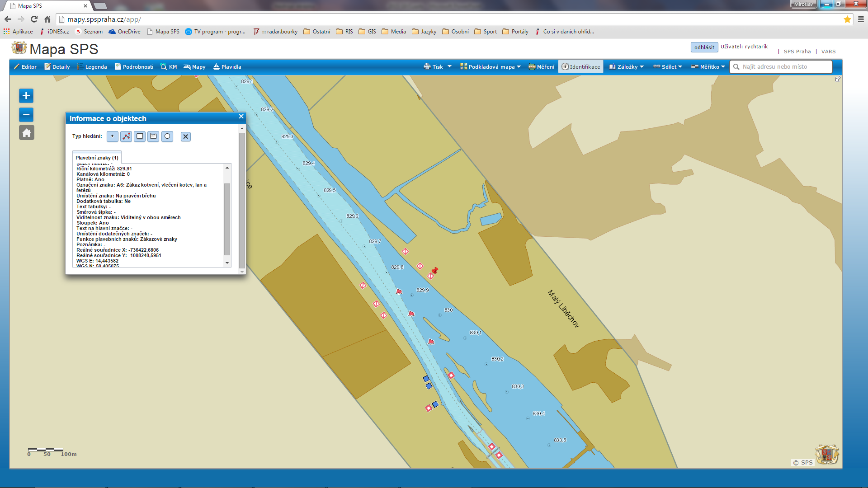This screenshot has height=488, width=868.
Task: Click the SPS crest logo in map corner
Action: (x=827, y=454)
